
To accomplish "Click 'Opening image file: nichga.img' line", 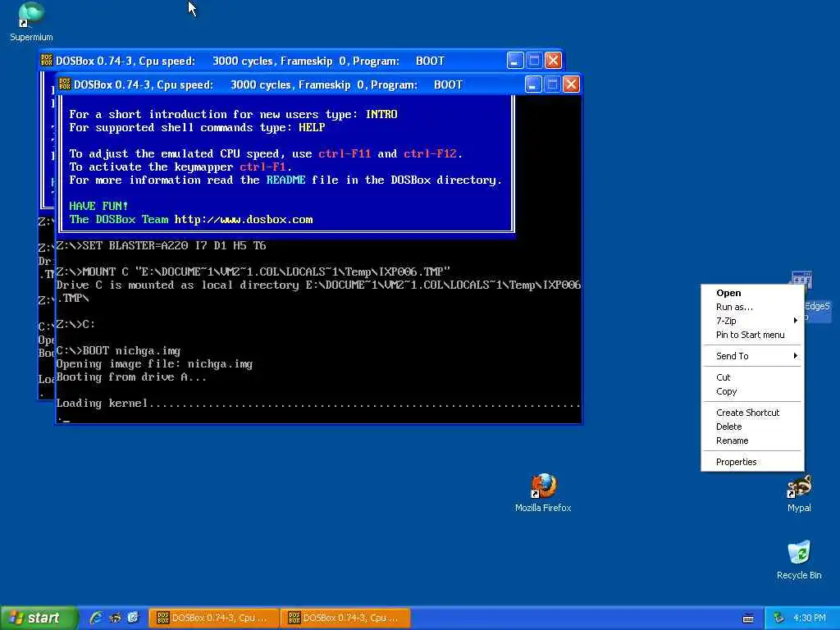I will tap(154, 364).
